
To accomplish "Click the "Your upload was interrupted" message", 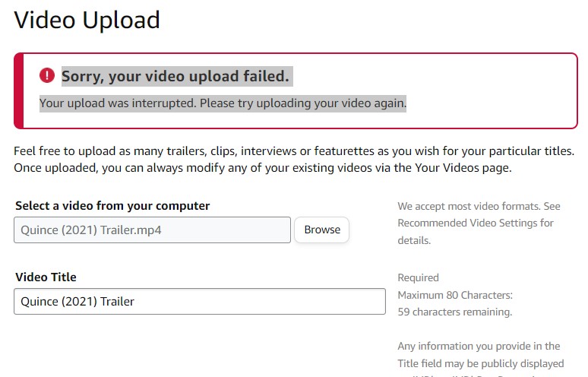I will (x=223, y=103).
